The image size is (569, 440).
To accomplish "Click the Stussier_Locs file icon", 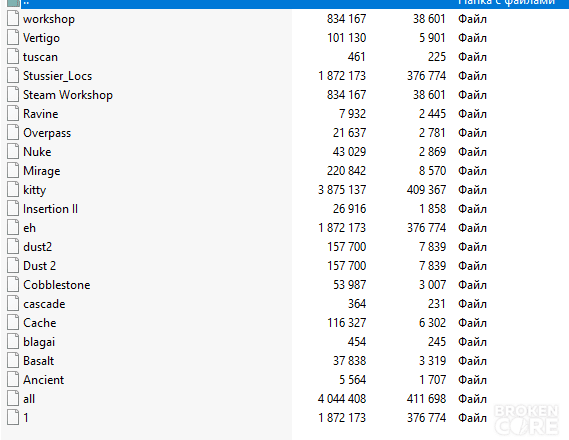I will [x=13, y=75].
